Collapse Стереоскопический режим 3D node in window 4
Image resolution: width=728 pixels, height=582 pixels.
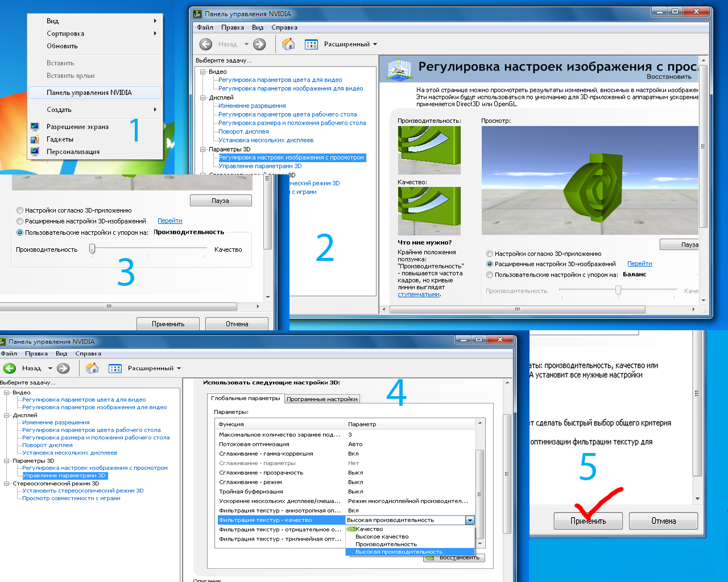(7, 484)
